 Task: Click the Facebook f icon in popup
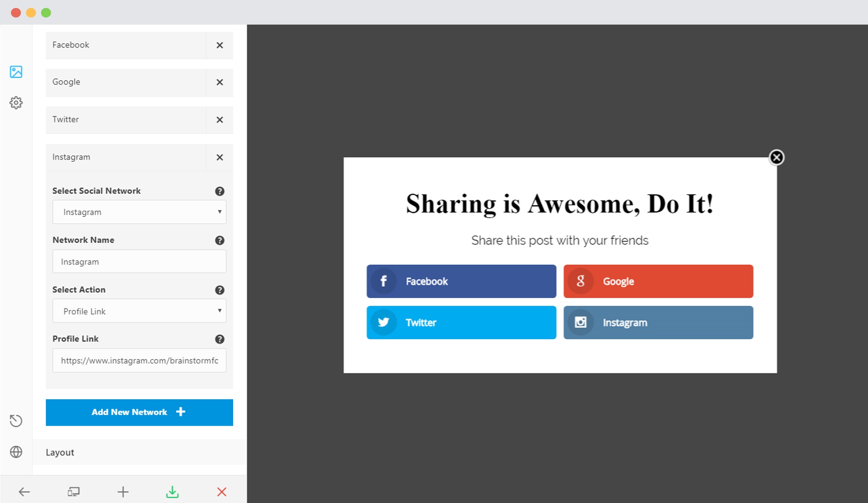pyautogui.click(x=384, y=281)
